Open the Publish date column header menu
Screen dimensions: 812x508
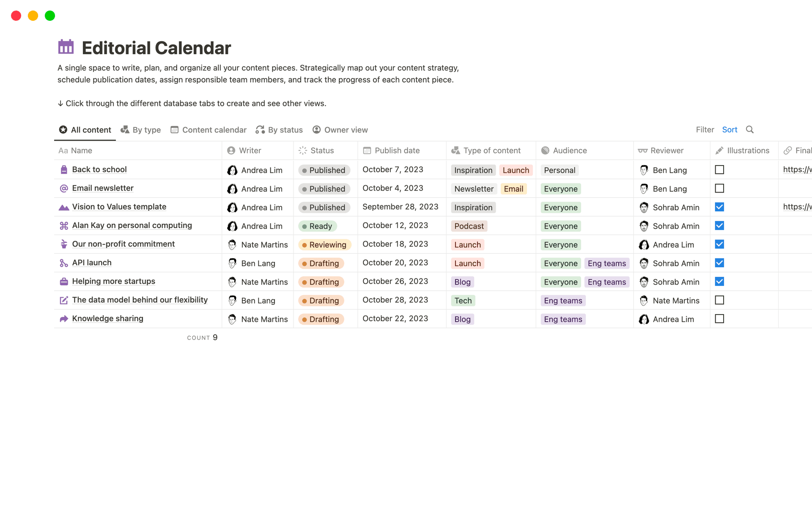[x=397, y=150]
